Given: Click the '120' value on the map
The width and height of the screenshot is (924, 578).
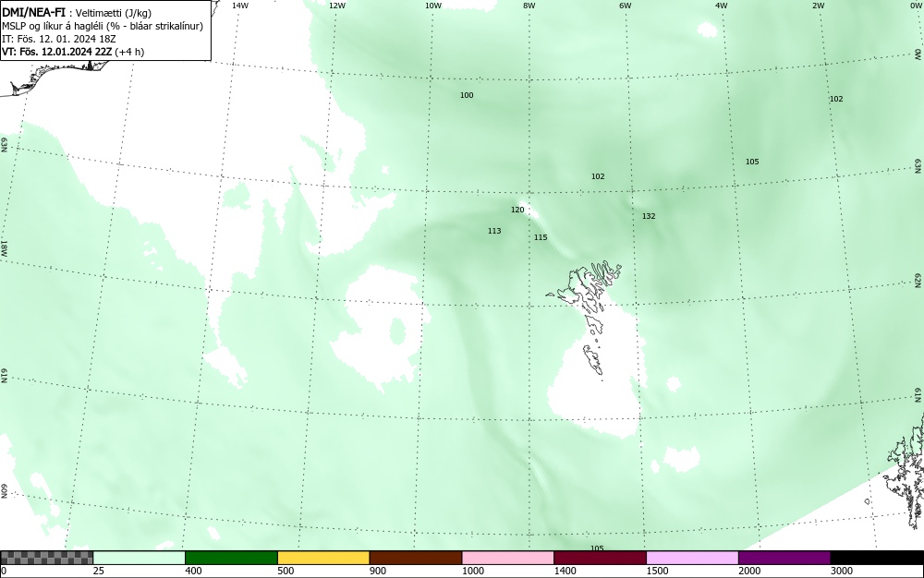Looking at the screenshot, I should (517, 210).
